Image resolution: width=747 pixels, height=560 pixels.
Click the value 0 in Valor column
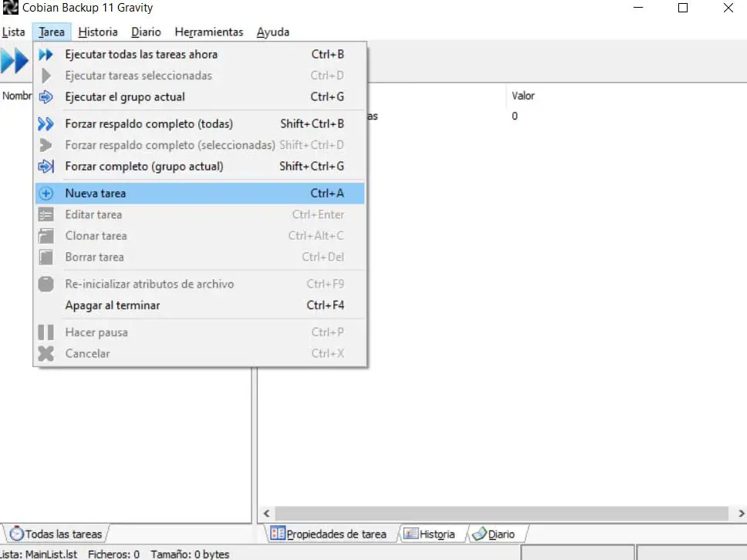click(515, 116)
